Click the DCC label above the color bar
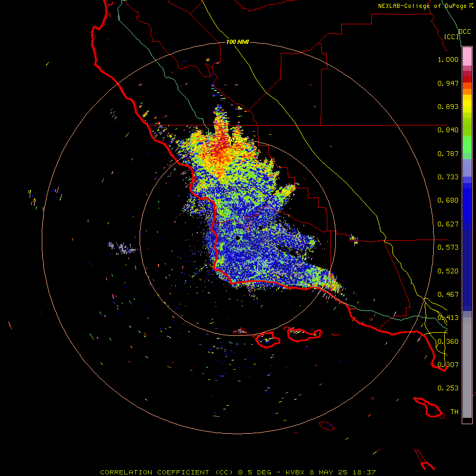The width and height of the screenshot is (476, 476). (465, 32)
